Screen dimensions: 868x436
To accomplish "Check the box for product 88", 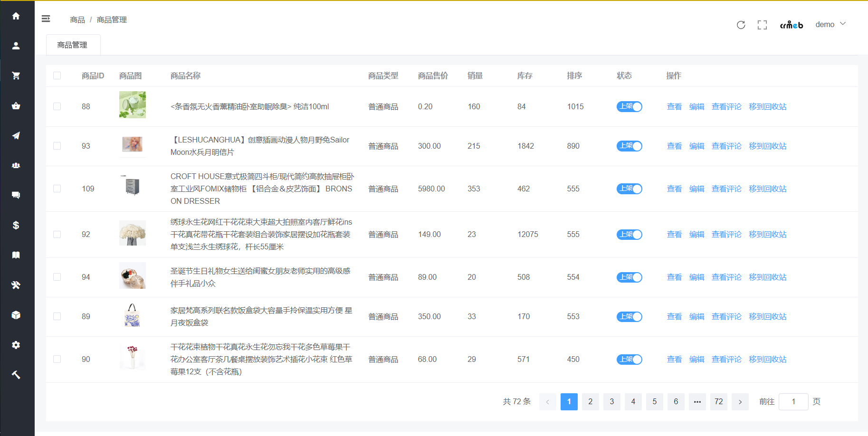I will (x=57, y=106).
